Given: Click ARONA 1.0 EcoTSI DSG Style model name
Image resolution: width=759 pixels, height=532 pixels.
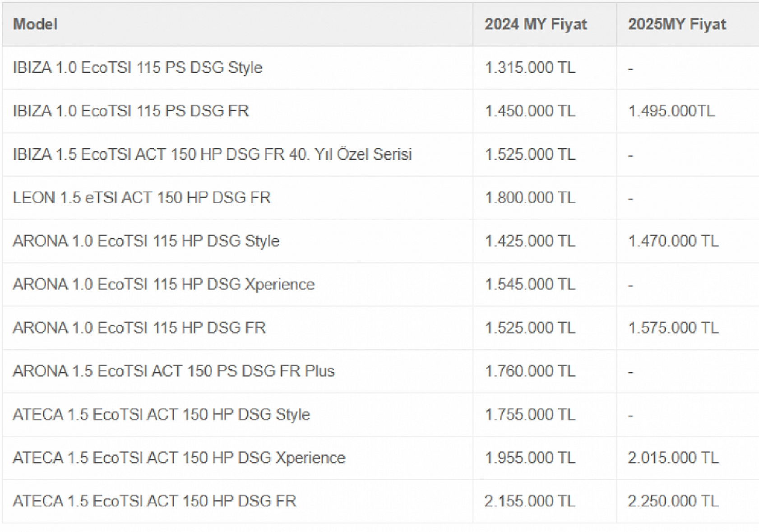Looking at the screenshot, I should (x=146, y=241).
